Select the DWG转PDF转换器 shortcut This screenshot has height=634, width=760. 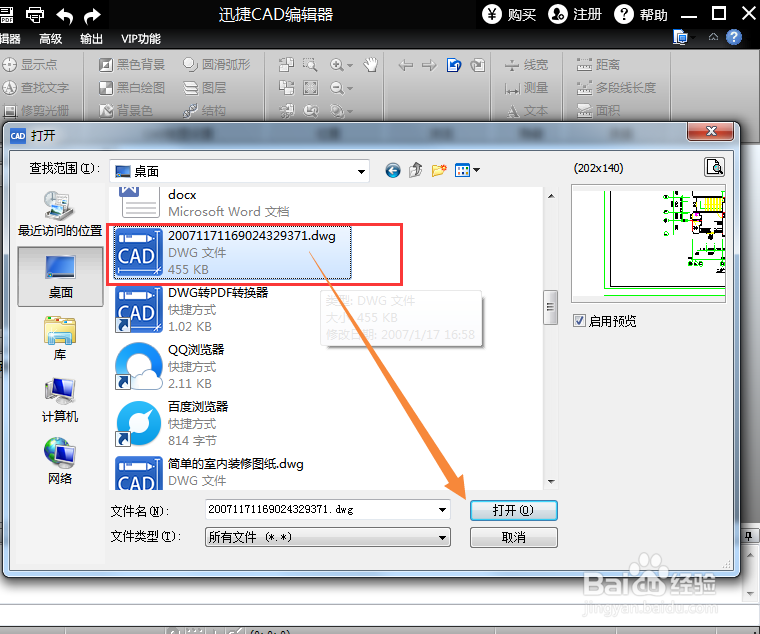[x=192, y=309]
